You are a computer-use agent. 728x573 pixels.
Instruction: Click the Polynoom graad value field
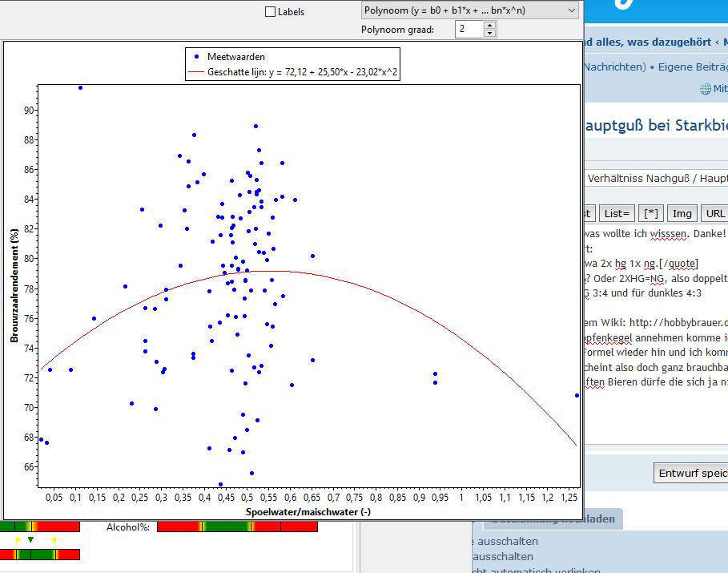tap(469, 30)
